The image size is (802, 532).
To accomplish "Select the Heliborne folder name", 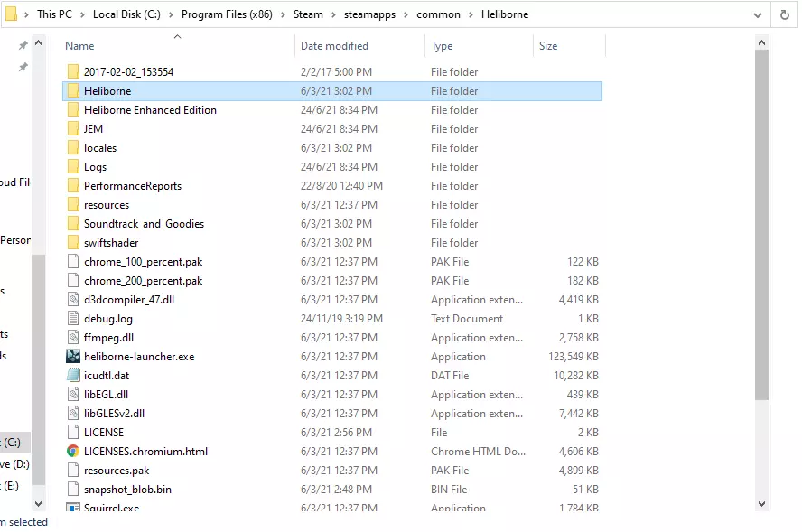I will point(107,90).
